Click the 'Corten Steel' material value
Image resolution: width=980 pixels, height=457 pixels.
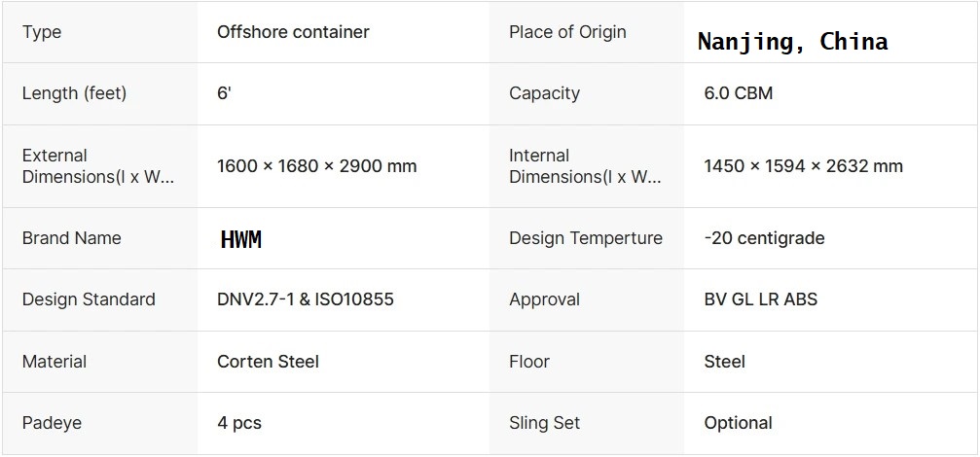[x=268, y=362]
